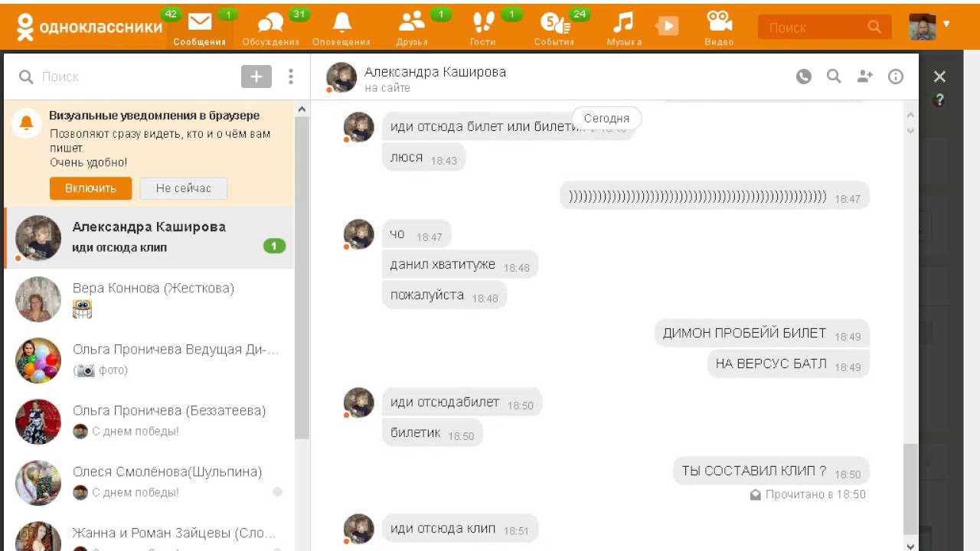The image size is (980, 551).
Task: Open Олеся Смолёнова(Шульпина) conversation
Action: 149,482
